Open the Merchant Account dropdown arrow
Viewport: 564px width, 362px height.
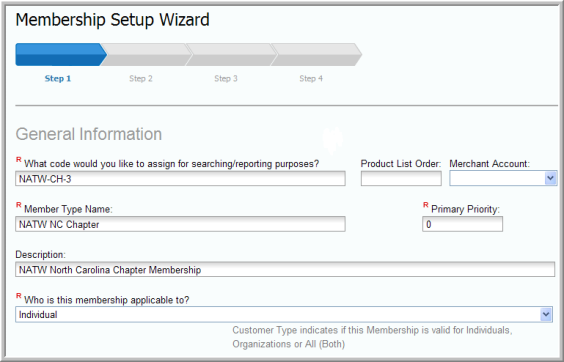(x=550, y=178)
